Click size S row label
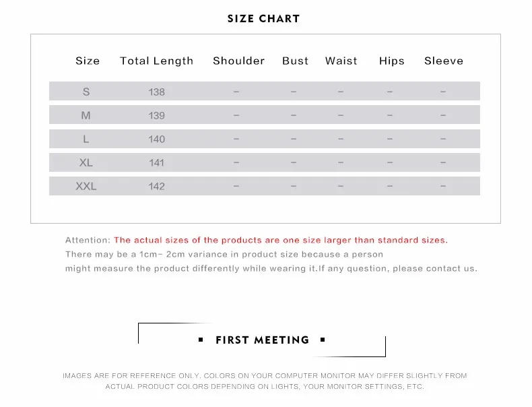 tap(86, 92)
